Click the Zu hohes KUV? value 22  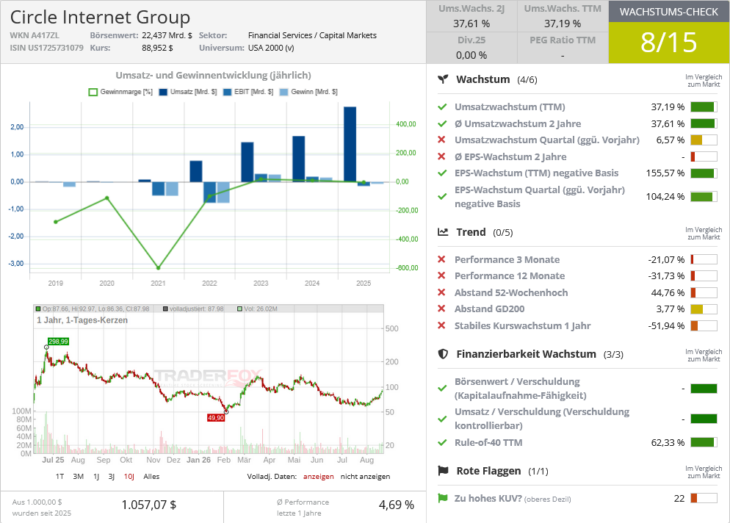pos(679,498)
